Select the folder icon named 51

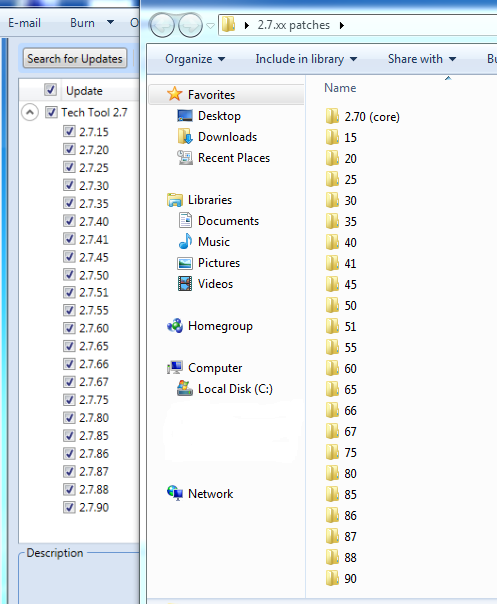click(x=332, y=326)
